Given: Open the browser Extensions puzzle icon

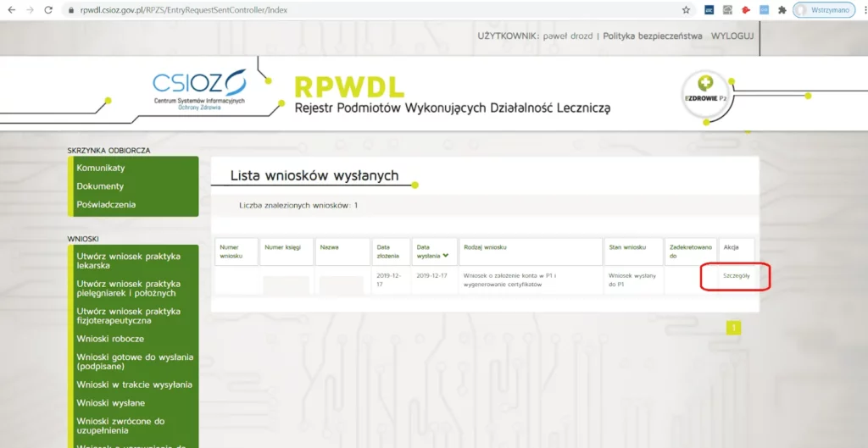Looking at the screenshot, I should [x=782, y=10].
